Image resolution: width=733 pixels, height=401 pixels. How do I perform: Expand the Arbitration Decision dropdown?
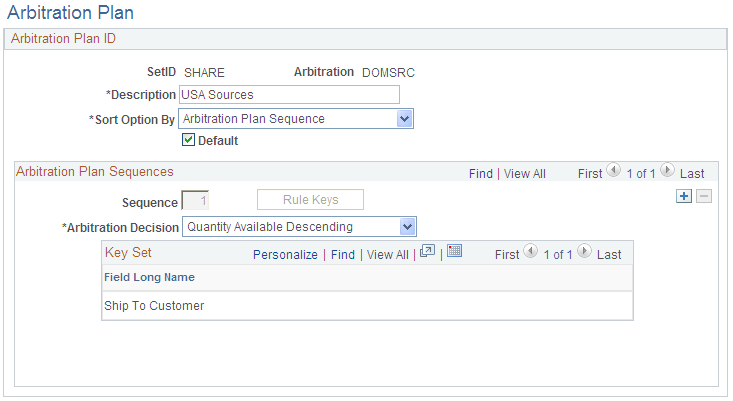tap(299, 227)
